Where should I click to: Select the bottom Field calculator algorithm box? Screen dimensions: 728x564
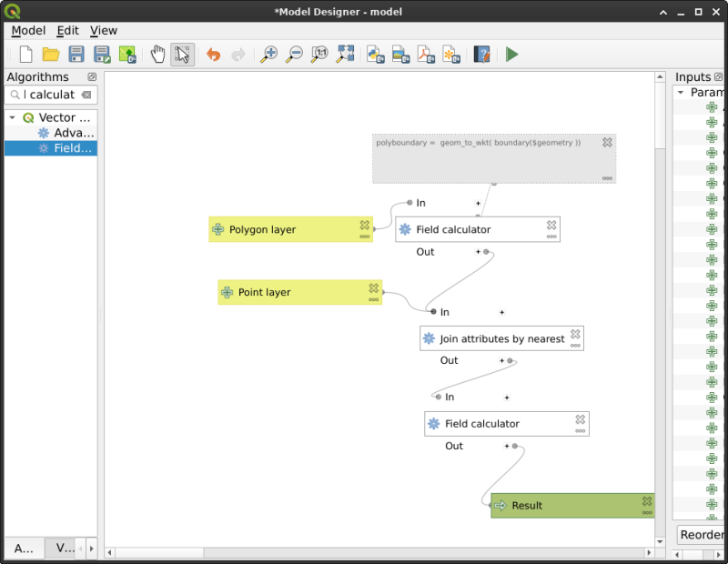click(507, 423)
